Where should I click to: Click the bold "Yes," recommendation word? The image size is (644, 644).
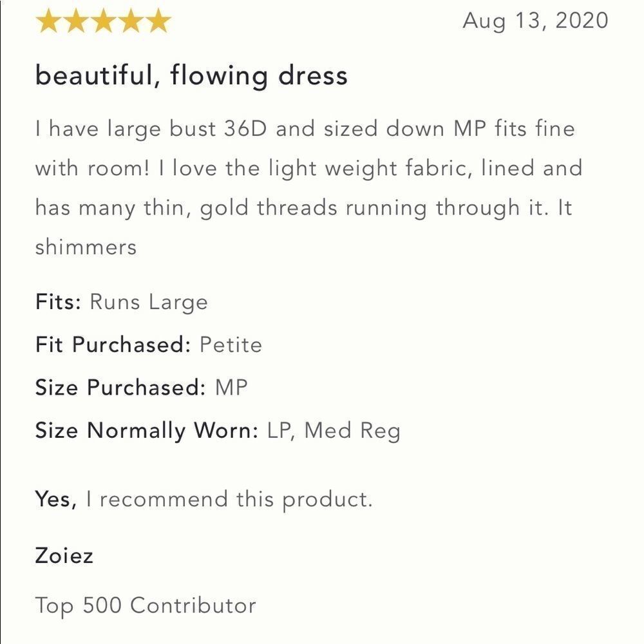(57, 499)
